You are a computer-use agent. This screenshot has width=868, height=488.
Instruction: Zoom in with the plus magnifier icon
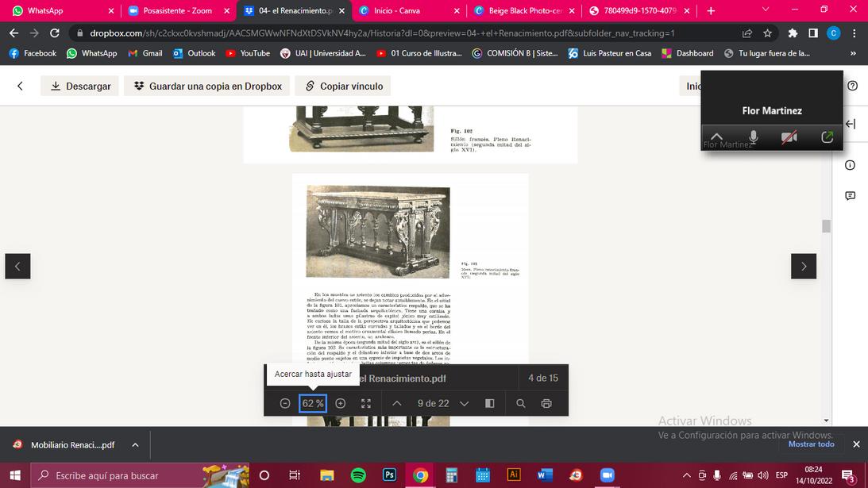click(x=341, y=403)
